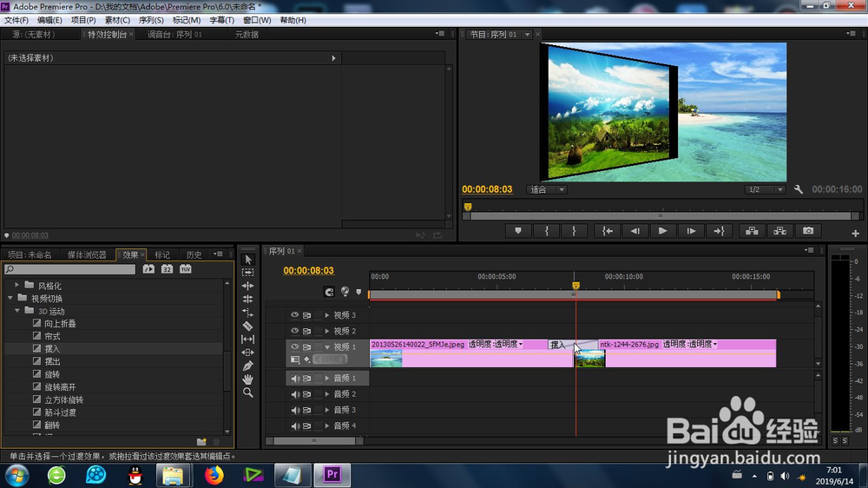Switch to the 历史 tab
868x488 pixels.
click(194, 254)
